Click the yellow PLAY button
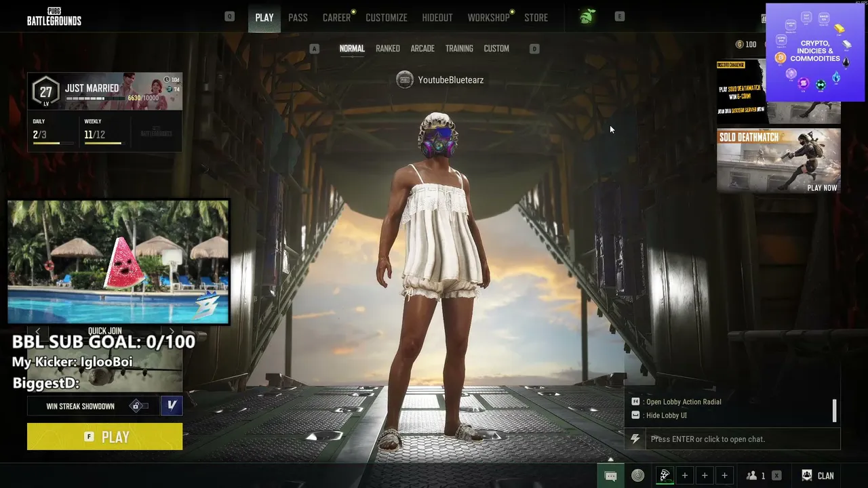Image resolution: width=868 pixels, height=488 pixels. click(x=105, y=436)
